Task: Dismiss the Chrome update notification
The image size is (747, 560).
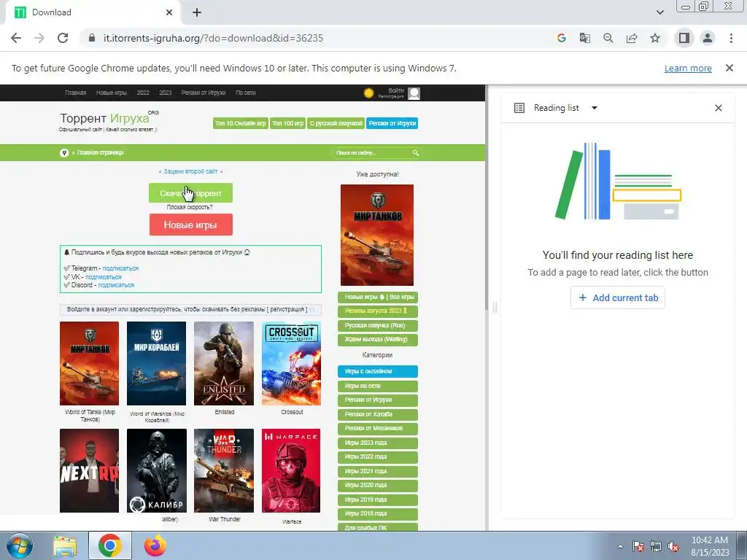Action: tap(729, 68)
